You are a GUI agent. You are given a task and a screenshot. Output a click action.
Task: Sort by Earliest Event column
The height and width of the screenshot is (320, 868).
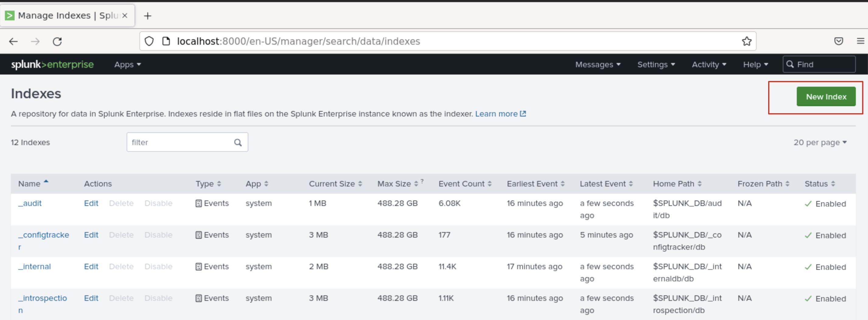pyautogui.click(x=536, y=184)
